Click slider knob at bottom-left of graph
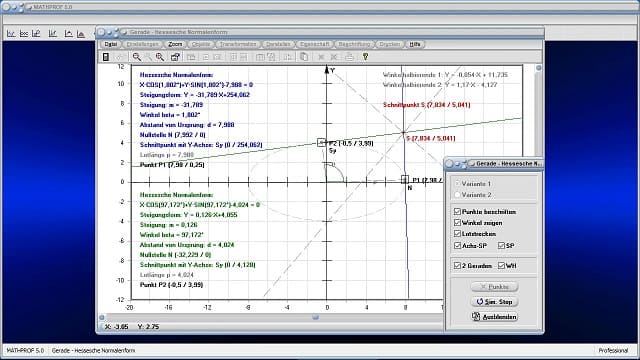Viewport: 640px width, 360px height. coord(102,317)
